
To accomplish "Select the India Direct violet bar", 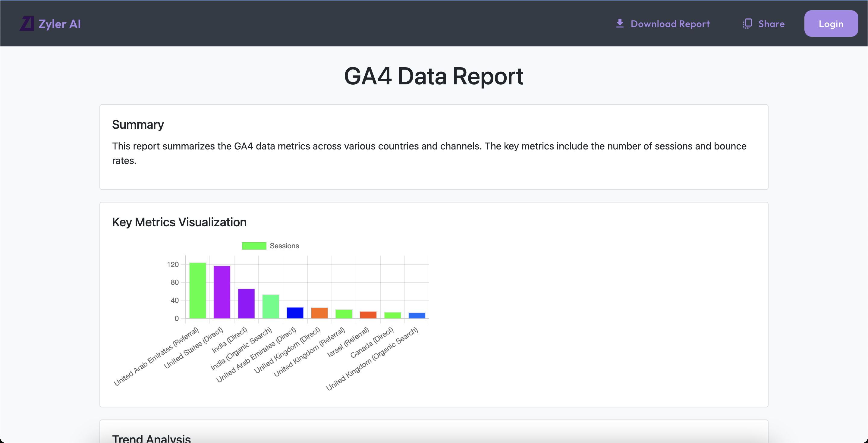I will pyautogui.click(x=246, y=303).
